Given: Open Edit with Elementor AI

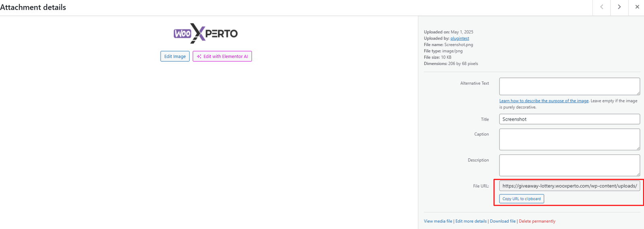Looking at the screenshot, I should tap(222, 56).
